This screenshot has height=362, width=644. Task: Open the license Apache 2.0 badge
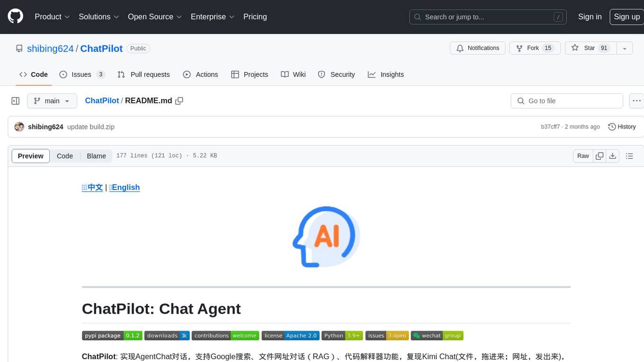(291, 335)
